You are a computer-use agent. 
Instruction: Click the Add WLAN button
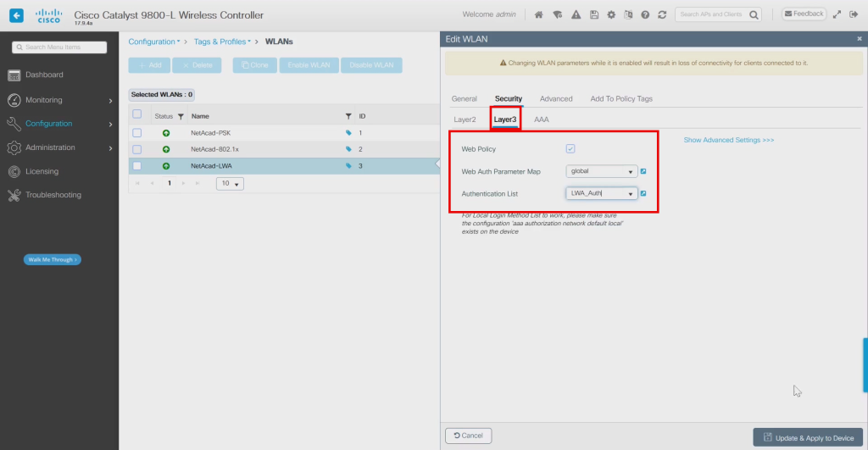149,65
